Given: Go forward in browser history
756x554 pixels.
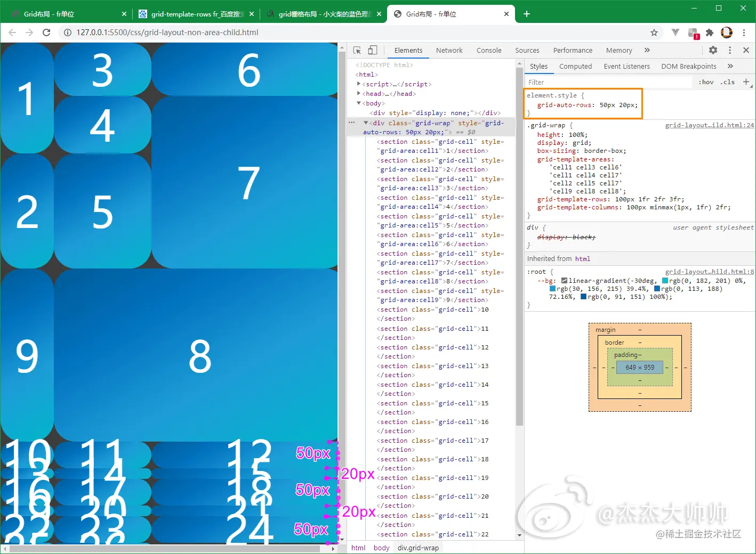Looking at the screenshot, I should pos(29,32).
